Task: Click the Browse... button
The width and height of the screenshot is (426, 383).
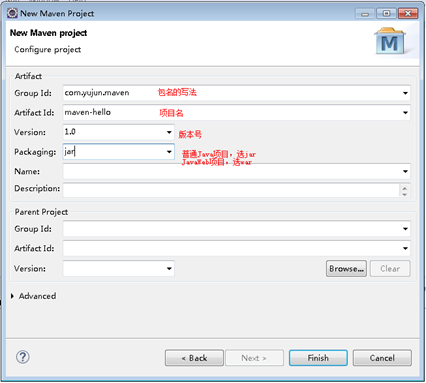Action: (x=346, y=269)
